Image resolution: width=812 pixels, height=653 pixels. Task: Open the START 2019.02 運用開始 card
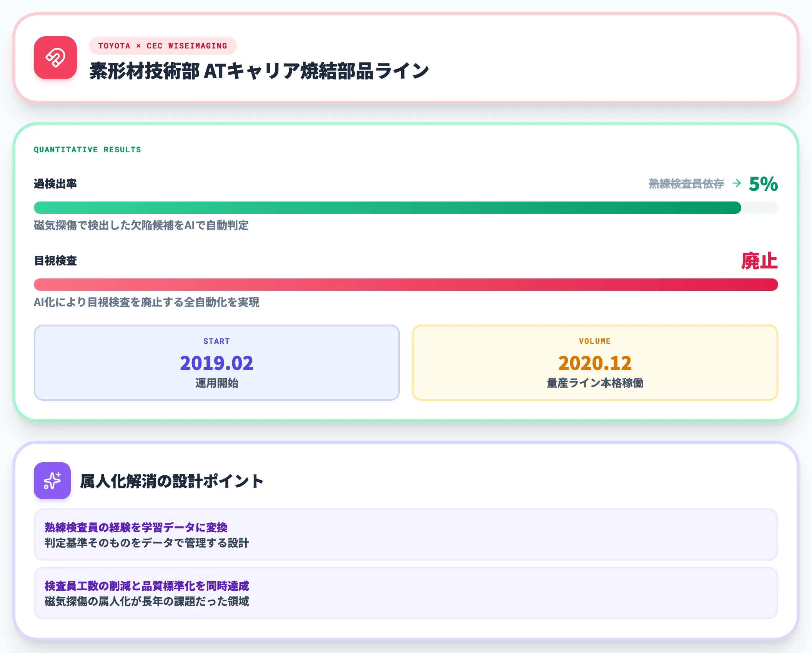[217, 363]
